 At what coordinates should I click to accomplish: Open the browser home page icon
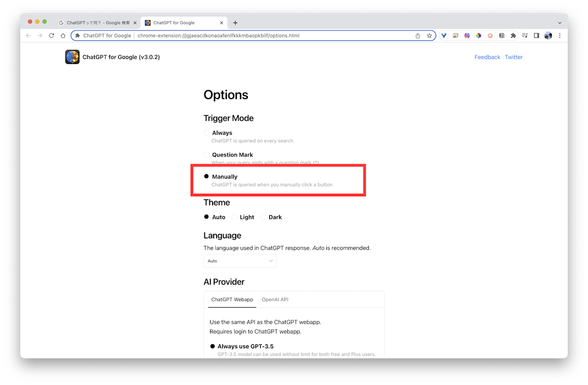63,36
